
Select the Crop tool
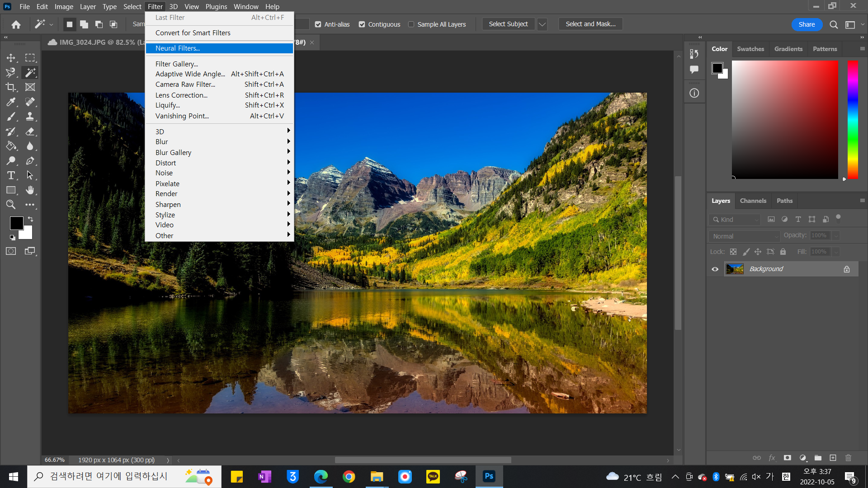tap(11, 87)
